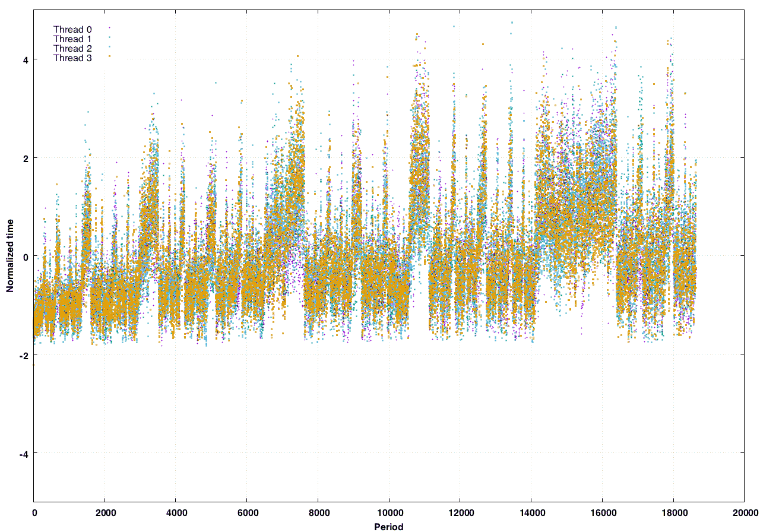Click the x-axis tick label 20000
Screen dimensions: 760x532
point(745,512)
